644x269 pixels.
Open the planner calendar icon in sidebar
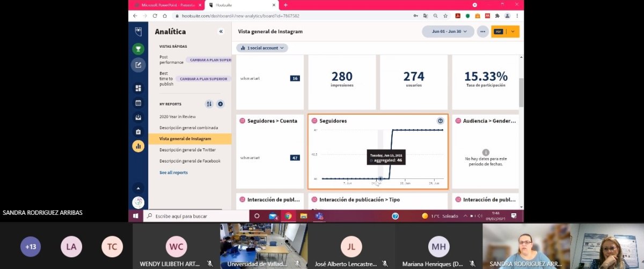pyautogui.click(x=138, y=103)
